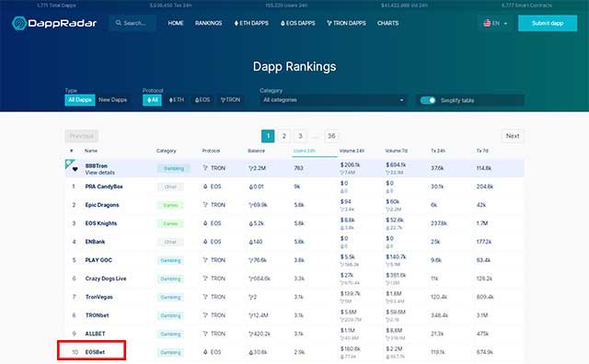Open RANKINGS in the navigation bar
This screenshot has width=589, height=364.
[x=209, y=23]
